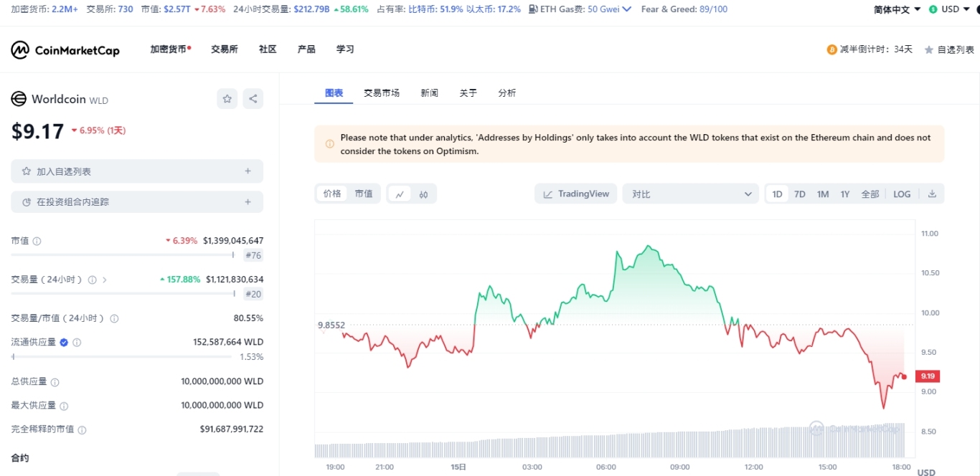Open the 对比 compare dropdown
980x476 pixels.
coord(690,194)
